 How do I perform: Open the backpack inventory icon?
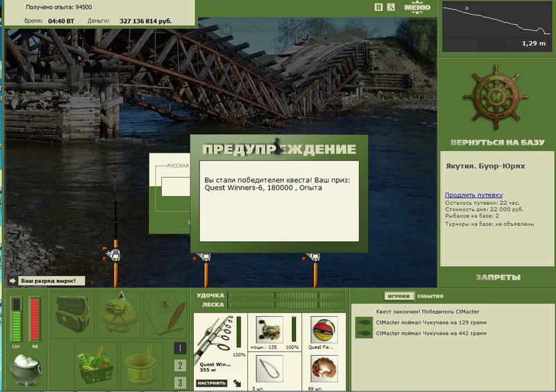point(73,314)
